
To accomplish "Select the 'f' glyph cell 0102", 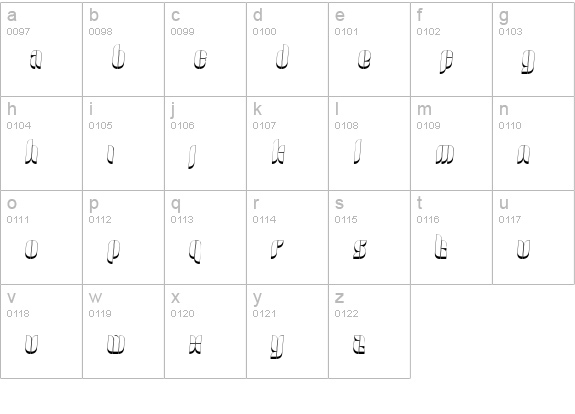I will [x=451, y=50].
